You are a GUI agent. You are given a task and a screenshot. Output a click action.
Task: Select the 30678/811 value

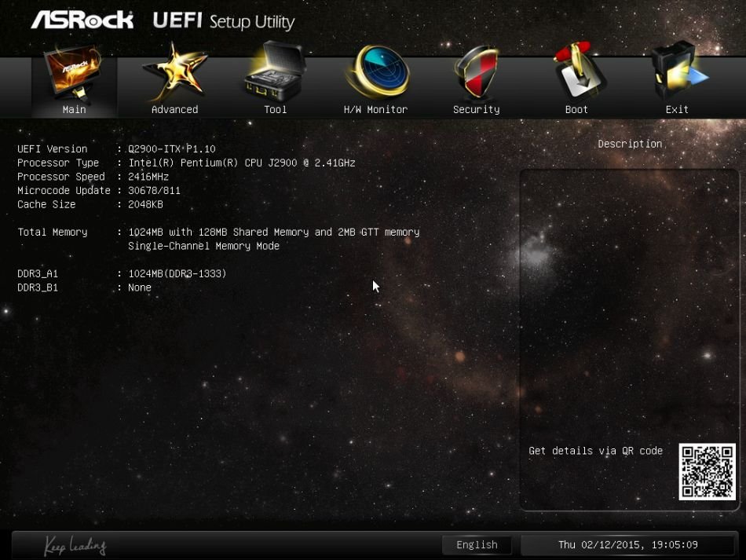click(x=154, y=190)
